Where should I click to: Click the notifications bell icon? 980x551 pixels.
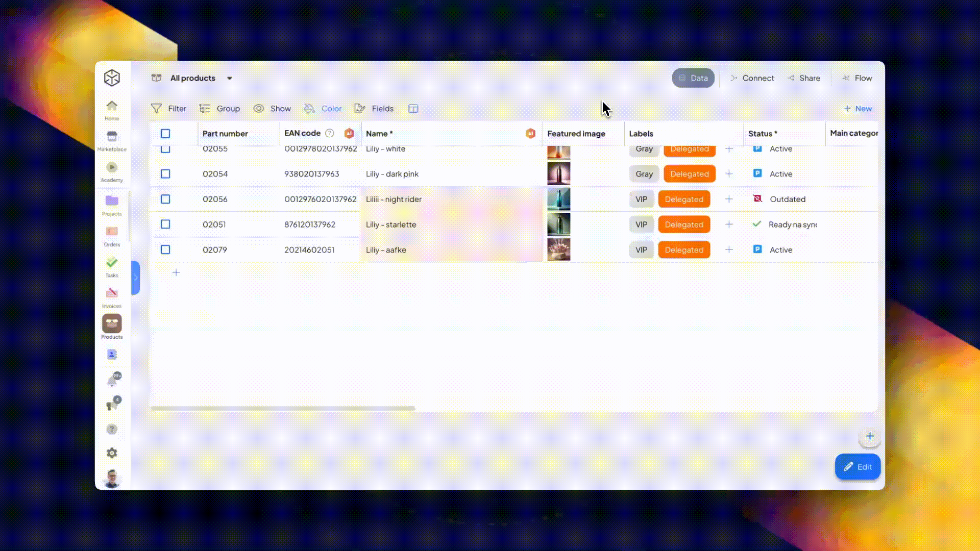click(x=112, y=381)
